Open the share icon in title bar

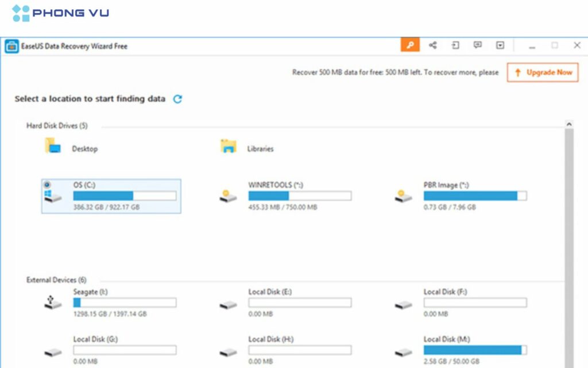pyautogui.click(x=433, y=45)
